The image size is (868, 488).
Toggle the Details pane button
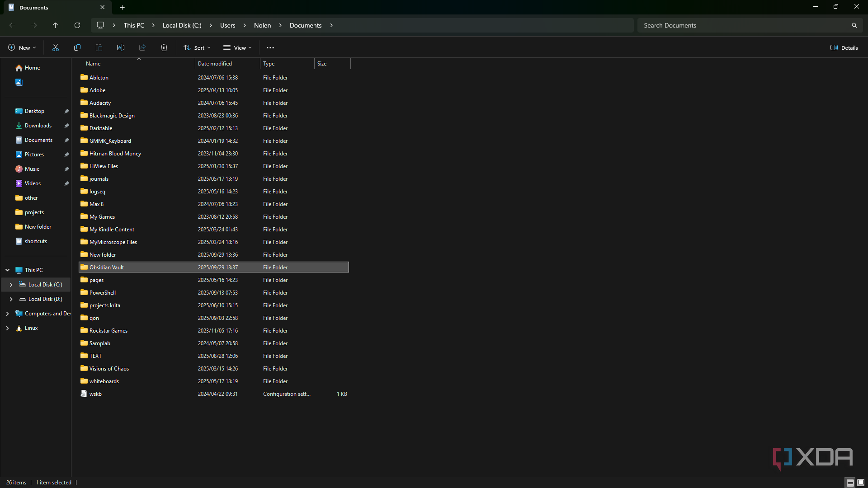(x=844, y=47)
